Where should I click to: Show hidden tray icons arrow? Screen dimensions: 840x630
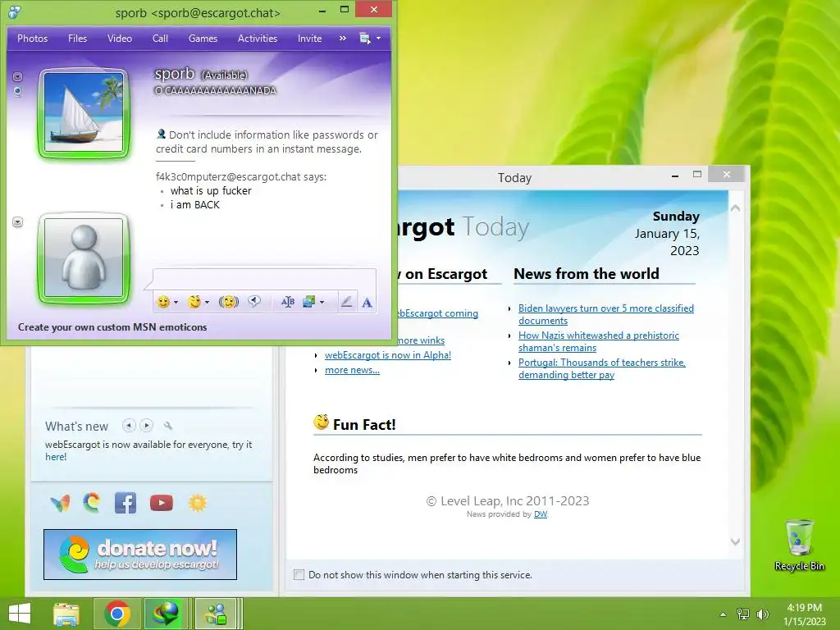coord(724,614)
